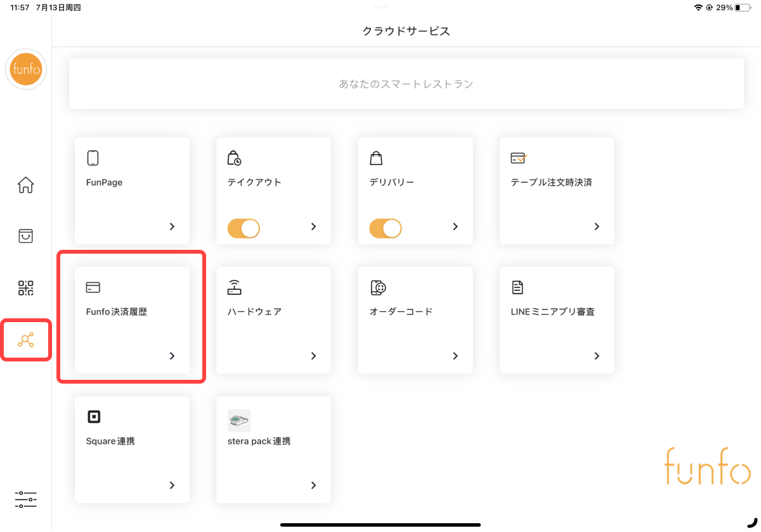Screen dimensions: 761x532
Task: Open テーブル注文時決済 via its chevron
Action: pos(597,226)
